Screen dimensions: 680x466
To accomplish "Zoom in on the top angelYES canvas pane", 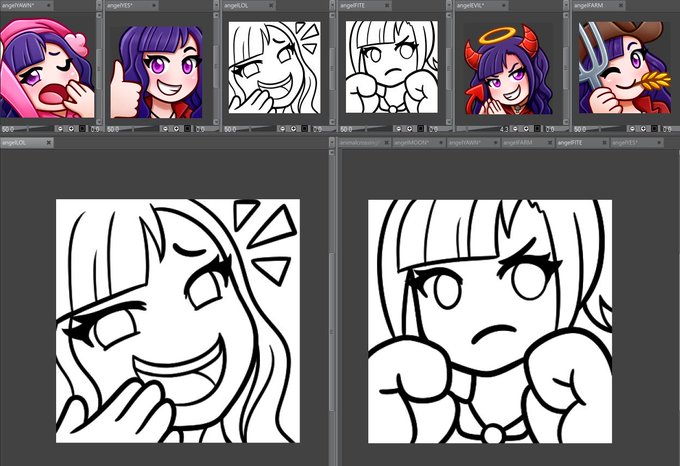I will click(176, 129).
